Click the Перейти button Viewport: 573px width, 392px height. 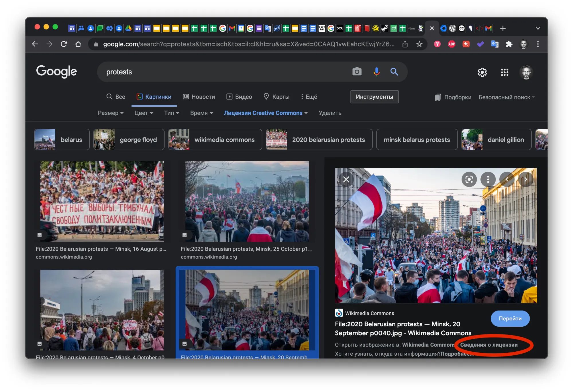tap(510, 318)
